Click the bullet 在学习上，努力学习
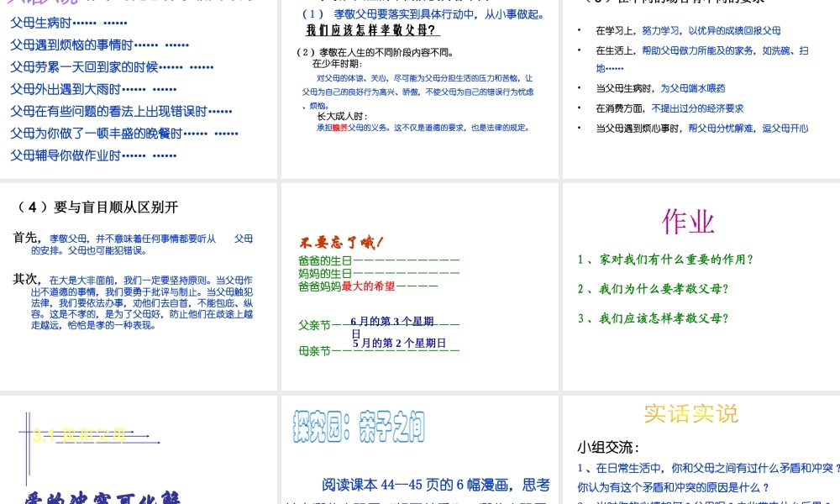This screenshot has height=504, width=840. (688, 30)
